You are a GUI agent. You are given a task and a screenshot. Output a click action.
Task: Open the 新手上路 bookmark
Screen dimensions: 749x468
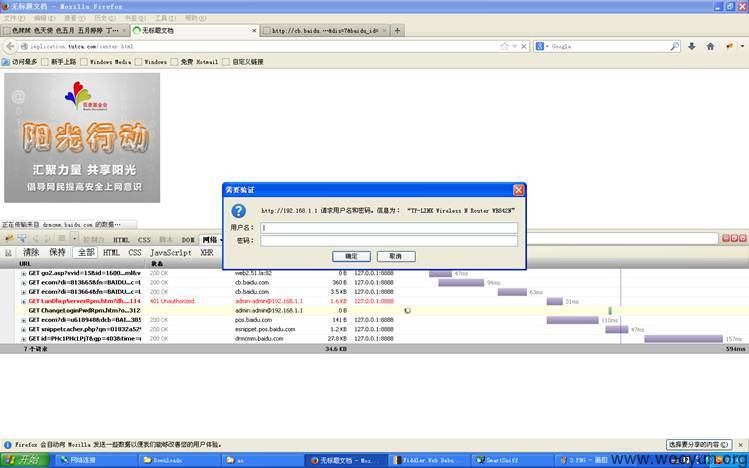click(59, 62)
